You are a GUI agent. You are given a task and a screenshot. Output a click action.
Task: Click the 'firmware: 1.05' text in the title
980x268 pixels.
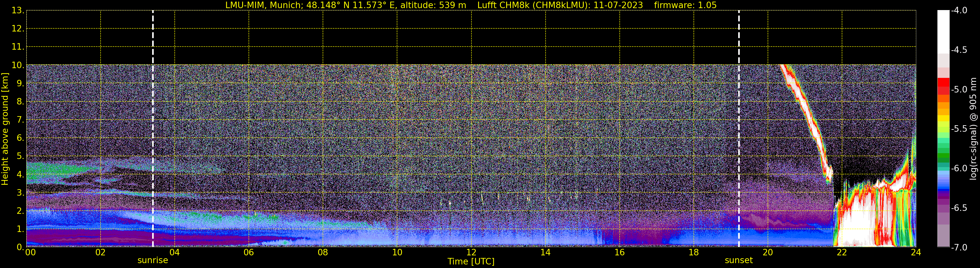click(685, 5)
